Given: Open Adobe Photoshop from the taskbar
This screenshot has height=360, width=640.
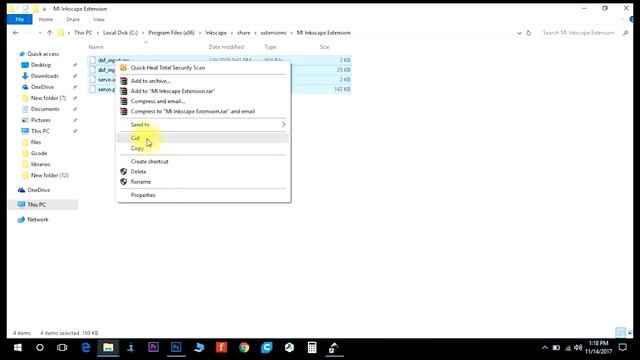Looking at the screenshot, I should pos(176,347).
